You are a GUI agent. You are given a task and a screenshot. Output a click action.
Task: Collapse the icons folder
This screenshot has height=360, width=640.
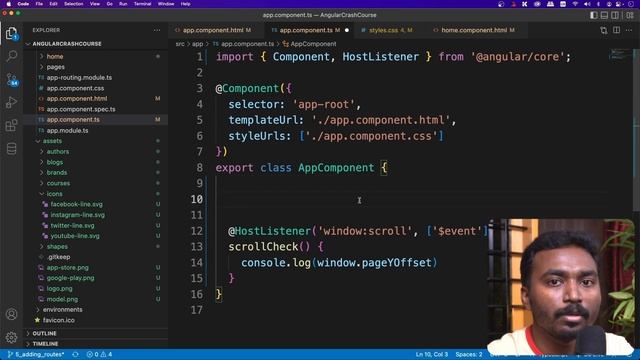click(54, 194)
